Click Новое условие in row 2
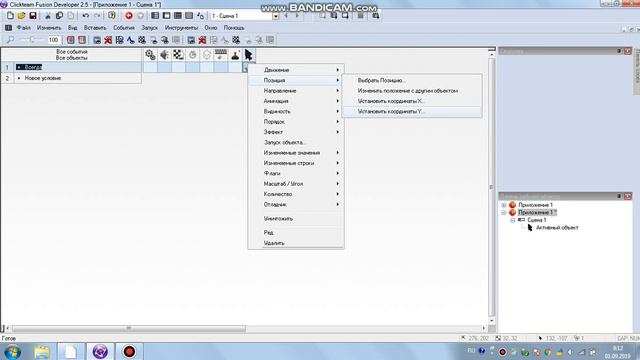This screenshot has width=640, height=360. [x=43, y=78]
